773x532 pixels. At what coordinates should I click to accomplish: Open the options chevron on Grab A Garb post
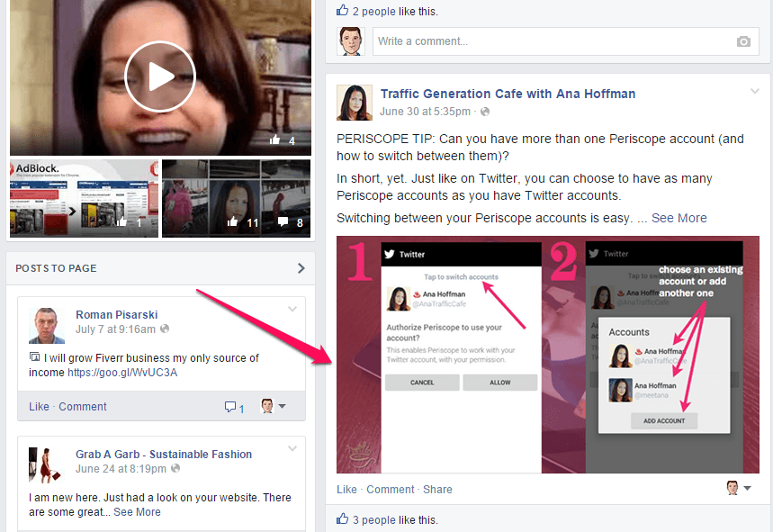pos(292,449)
